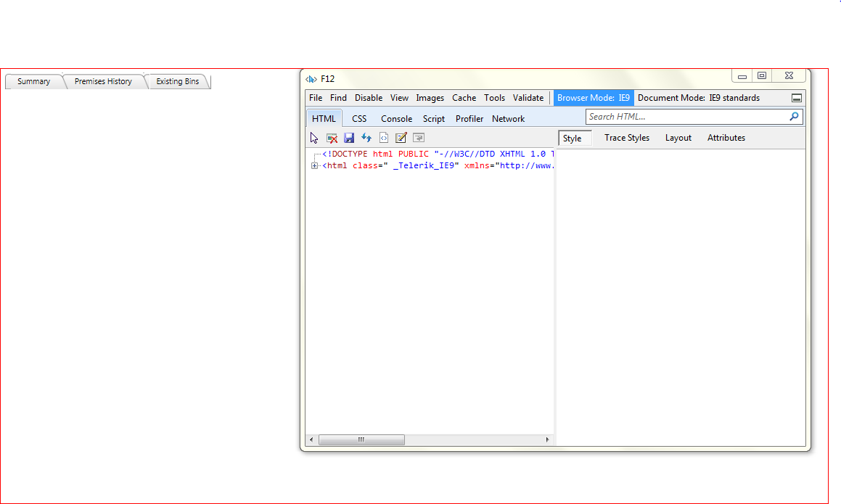Screen dimensions: 841x504
Task: Open the Cache menu
Action: (464, 98)
